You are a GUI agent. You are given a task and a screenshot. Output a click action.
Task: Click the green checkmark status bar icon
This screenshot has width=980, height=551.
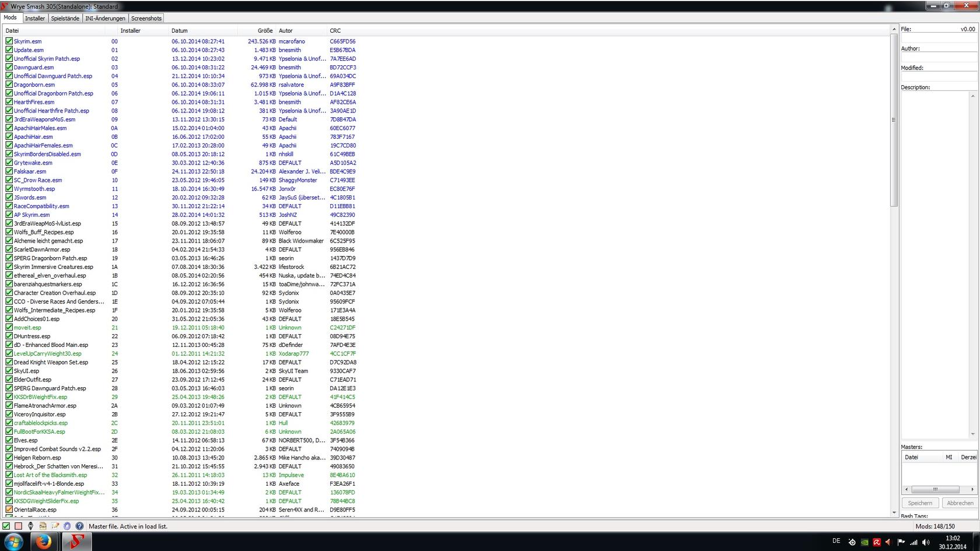click(6, 526)
